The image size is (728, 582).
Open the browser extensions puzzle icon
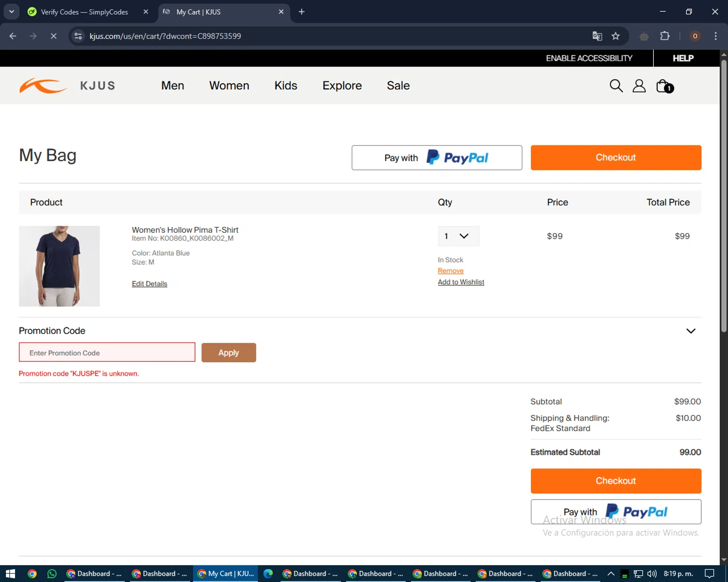click(x=665, y=36)
